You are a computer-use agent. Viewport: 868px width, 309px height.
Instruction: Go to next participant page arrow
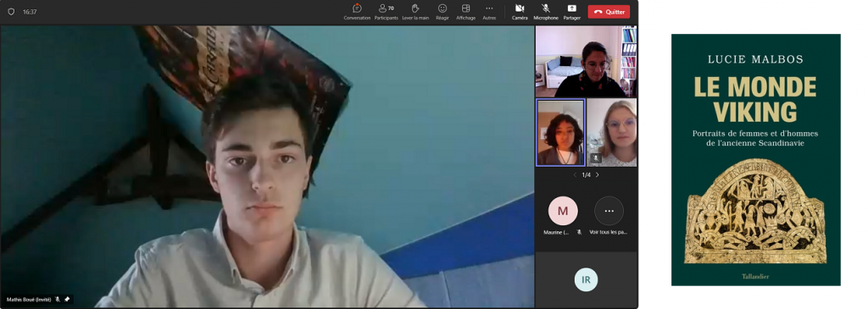597,174
